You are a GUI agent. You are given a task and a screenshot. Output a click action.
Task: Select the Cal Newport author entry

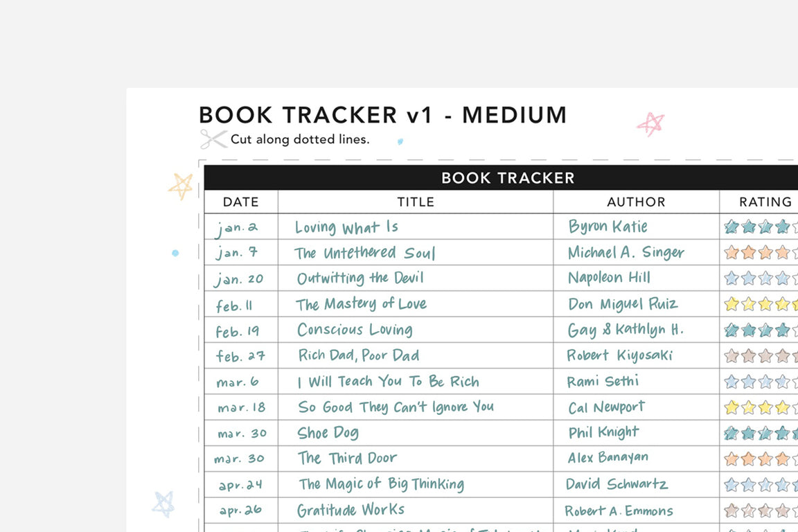click(606, 407)
